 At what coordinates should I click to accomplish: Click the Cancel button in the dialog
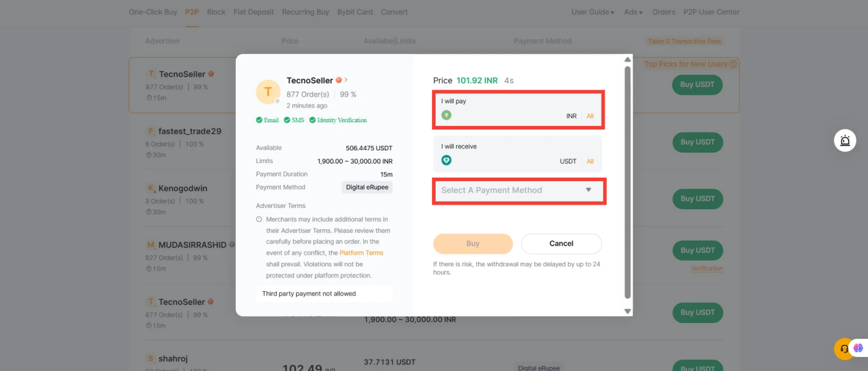[x=561, y=243]
